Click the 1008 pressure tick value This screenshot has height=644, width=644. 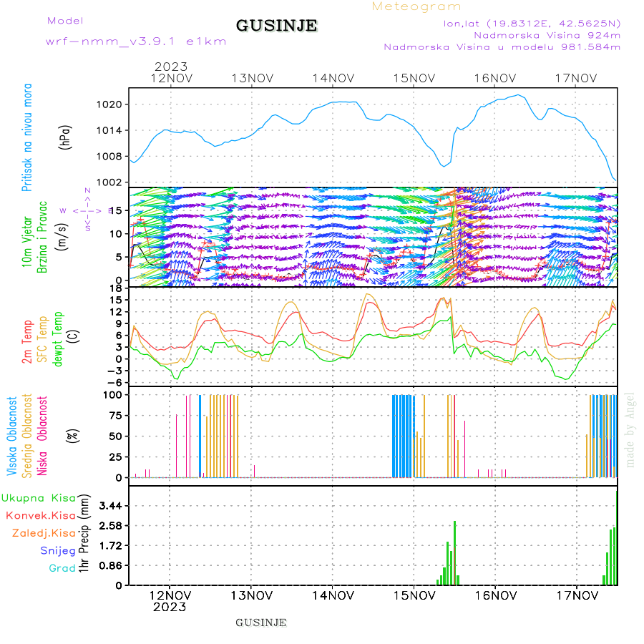coord(109,157)
